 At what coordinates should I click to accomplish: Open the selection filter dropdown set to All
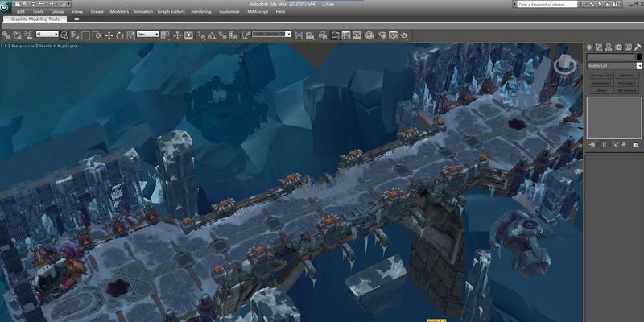(x=47, y=35)
